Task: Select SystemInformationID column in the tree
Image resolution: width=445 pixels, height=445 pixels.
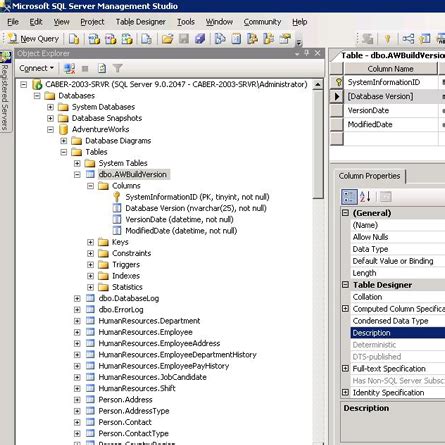Action: click(x=197, y=197)
